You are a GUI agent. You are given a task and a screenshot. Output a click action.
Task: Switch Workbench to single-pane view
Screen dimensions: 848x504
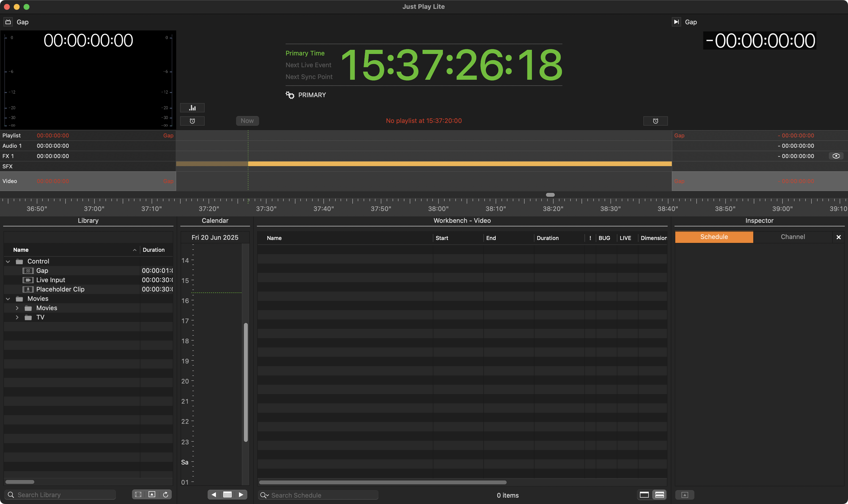click(x=644, y=495)
